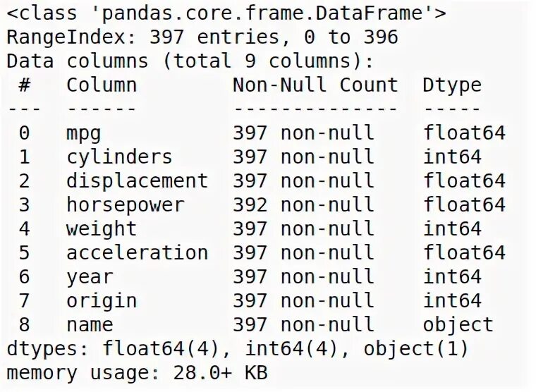Viewport: 536px width, 392px height.
Task: Select the 'cylinders' column name text
Action: [119, 157]
